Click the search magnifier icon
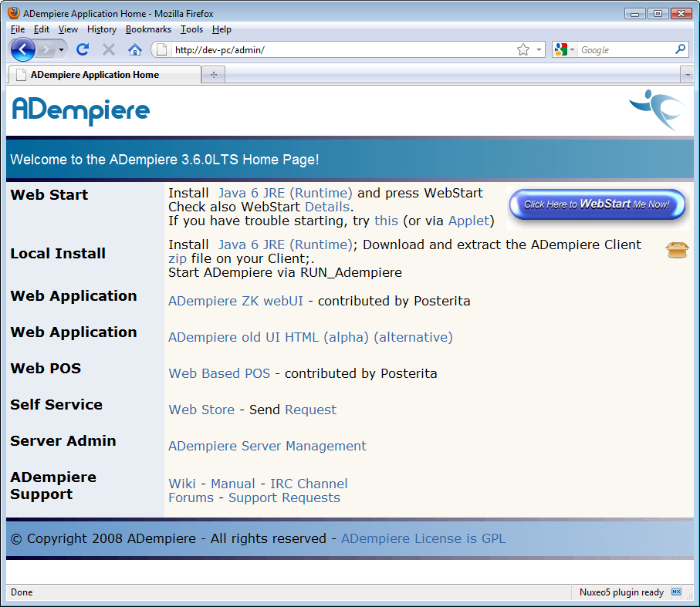The width and height of the screenshot is (700, 607). click(681, 49)
